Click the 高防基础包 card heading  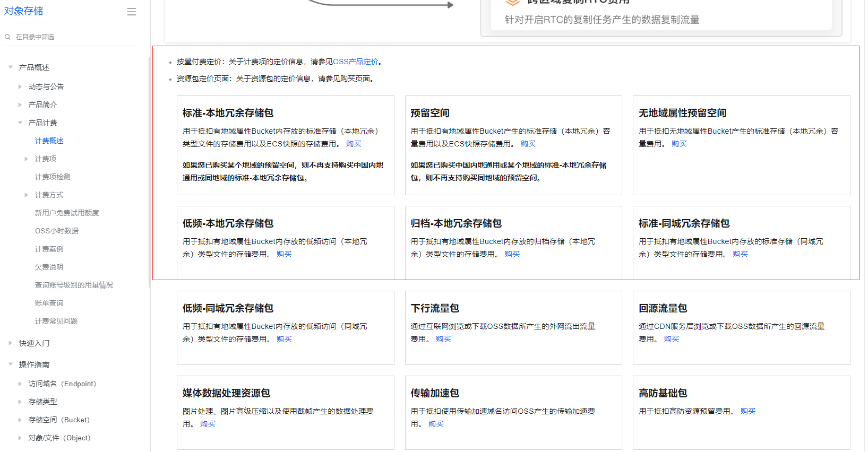[x=663, y=393]
